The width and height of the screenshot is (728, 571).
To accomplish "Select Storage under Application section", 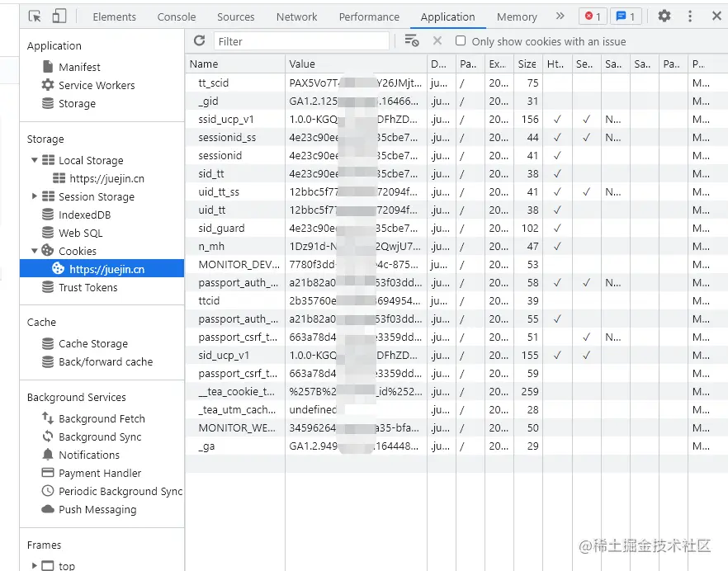I will coord(77,103).
